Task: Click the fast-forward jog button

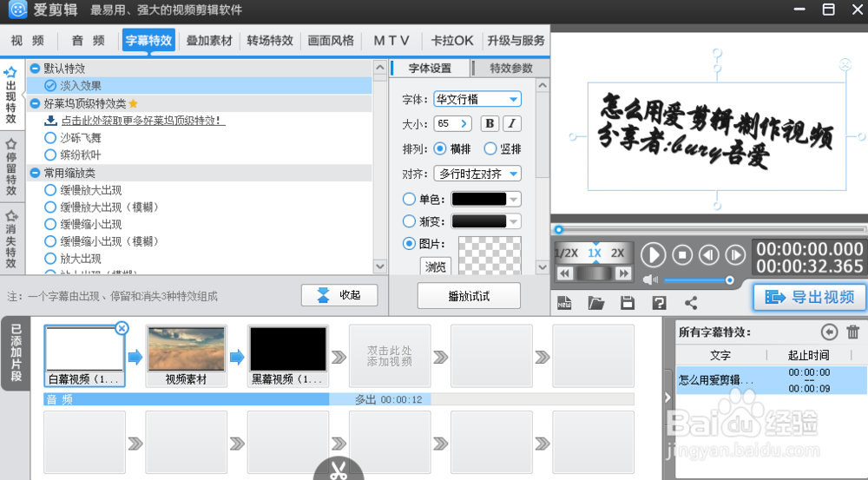Action: (623, 273)
